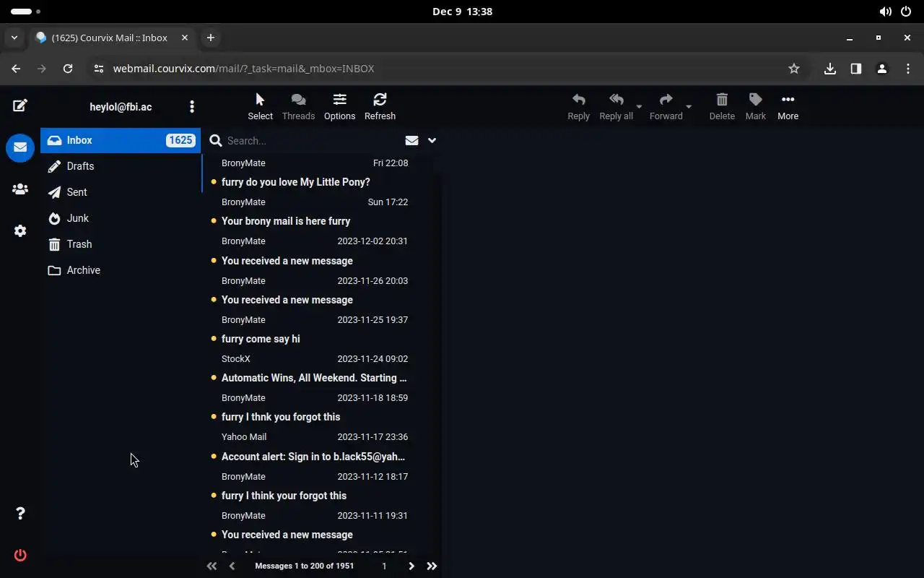Open list Options in toolbar
Viewport: 924px width, 578px height.
point(339,106)
